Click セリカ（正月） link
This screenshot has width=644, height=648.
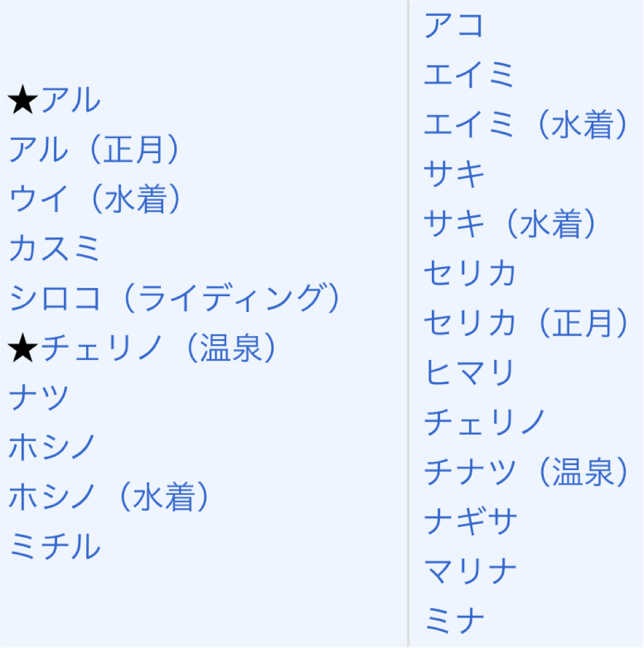526,323
